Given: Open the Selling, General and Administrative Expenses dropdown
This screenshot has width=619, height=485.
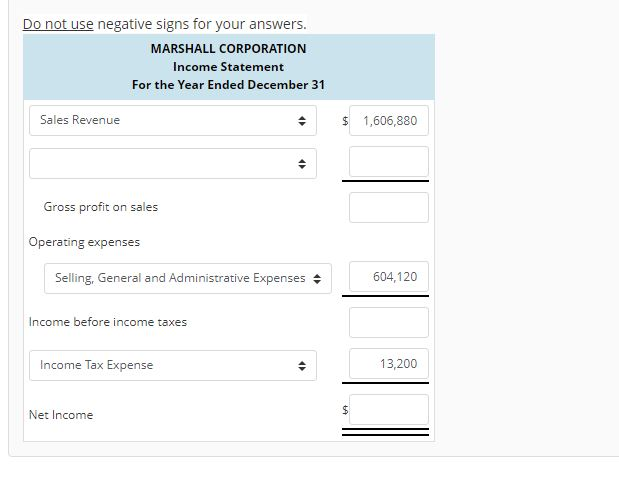Looking at the screenshot, I should click(x=188, y=279).
